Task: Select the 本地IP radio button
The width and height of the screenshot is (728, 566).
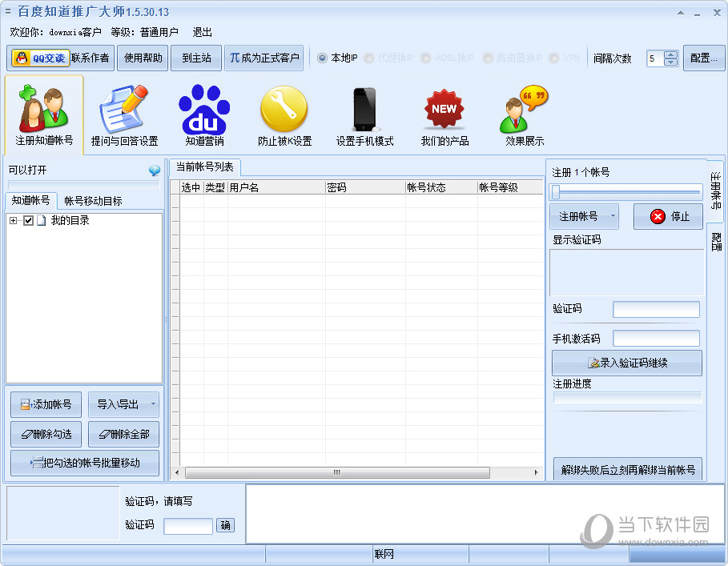Action: 322,58
